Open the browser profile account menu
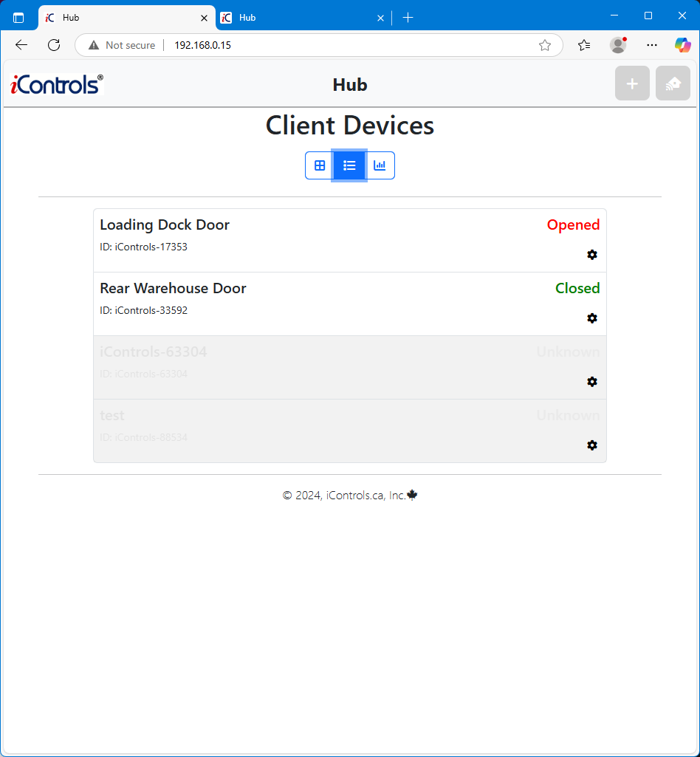 point(617,45)
